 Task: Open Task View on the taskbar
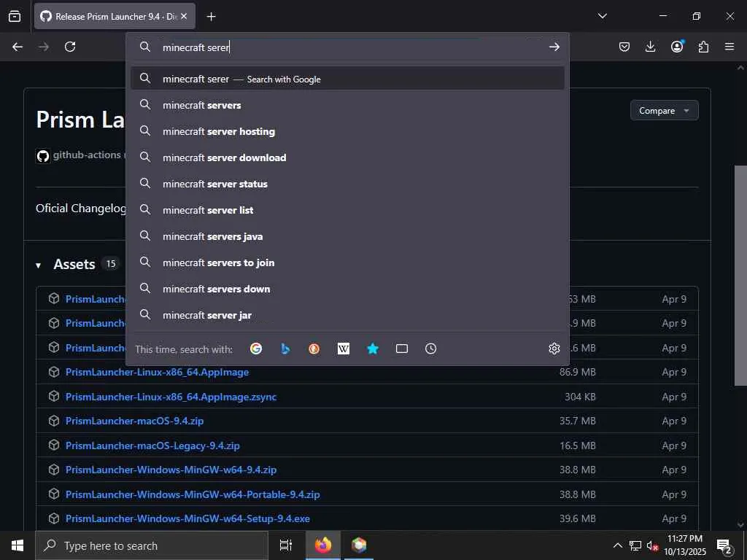click(x=285, y=545)
